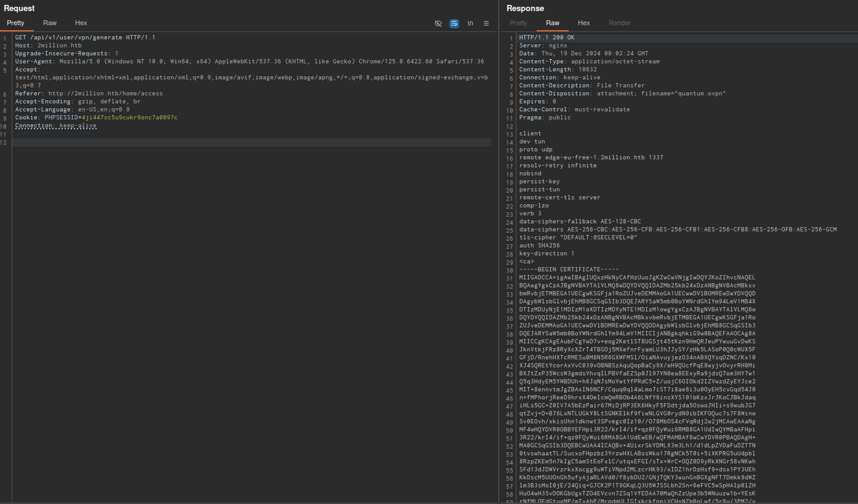Disable the line wrap icon in Request toolbar
The image size is (858, 504).
(454, 23)
